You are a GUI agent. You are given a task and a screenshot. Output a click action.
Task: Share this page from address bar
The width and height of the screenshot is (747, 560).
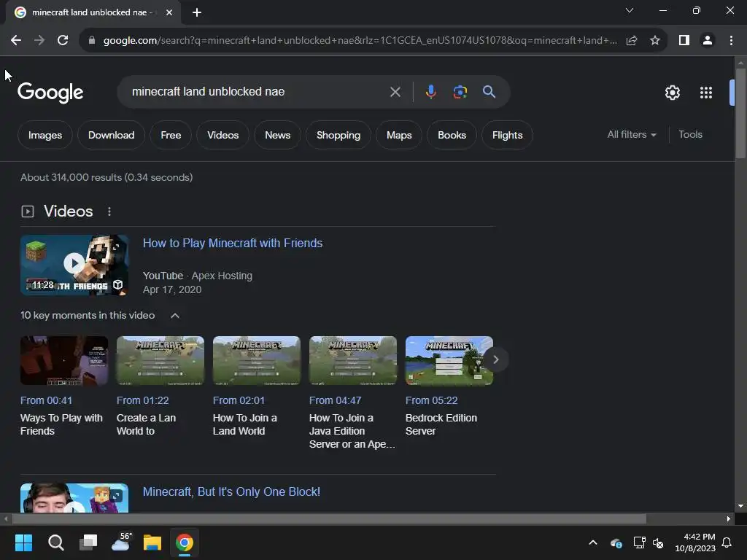632,41
